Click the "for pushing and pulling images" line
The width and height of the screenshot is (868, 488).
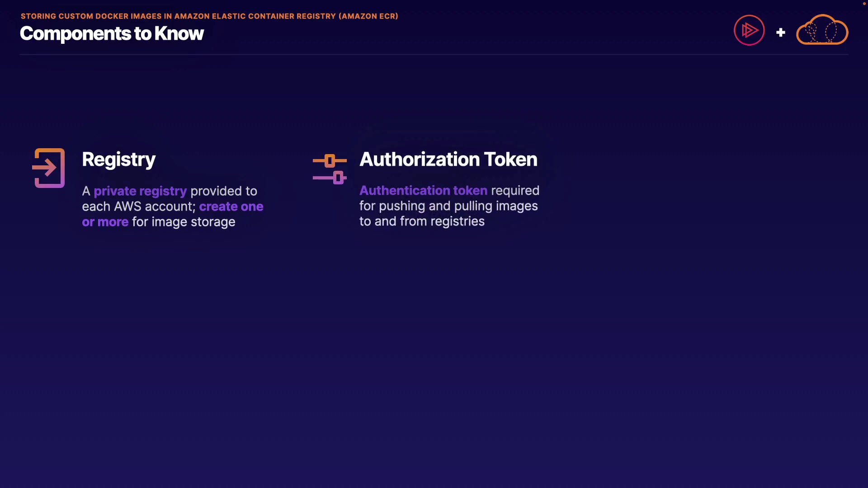448,206
